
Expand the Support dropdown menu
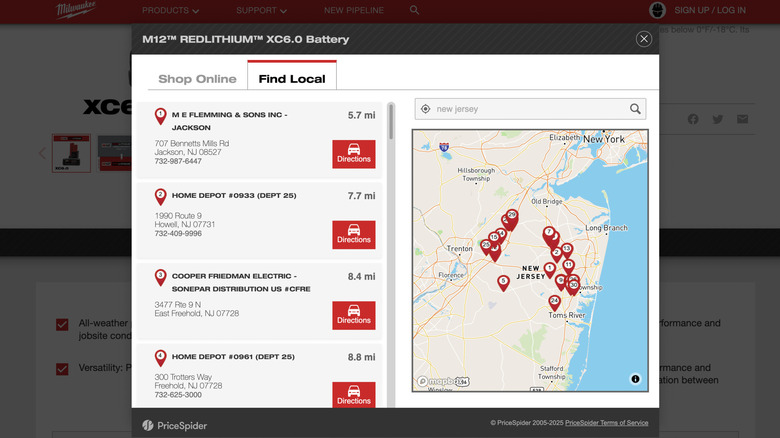coord(261,10)
